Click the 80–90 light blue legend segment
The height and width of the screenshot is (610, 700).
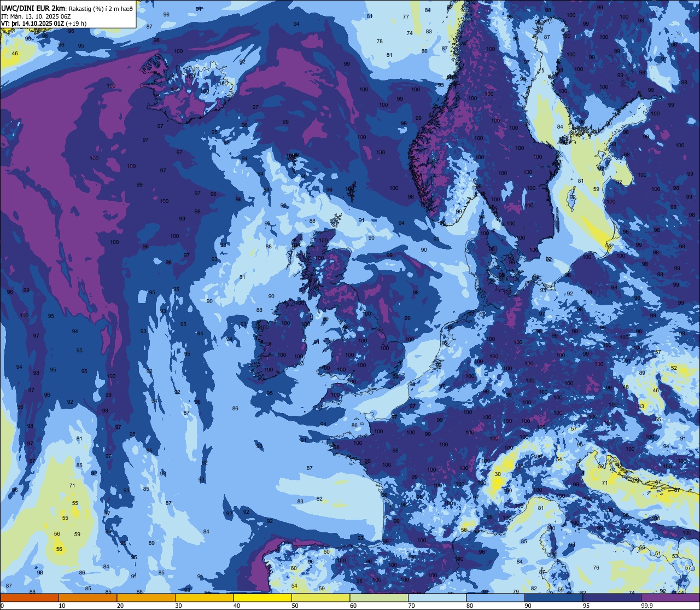point(495,597)
